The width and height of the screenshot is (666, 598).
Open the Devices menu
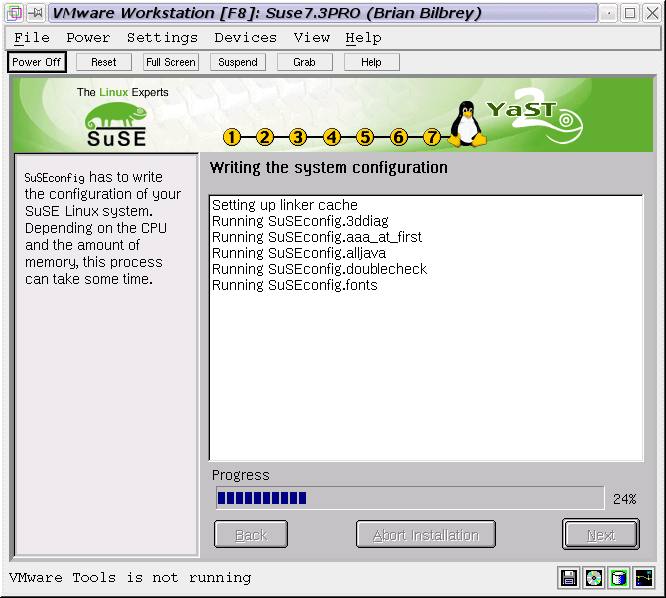click(x=245, y=38)
